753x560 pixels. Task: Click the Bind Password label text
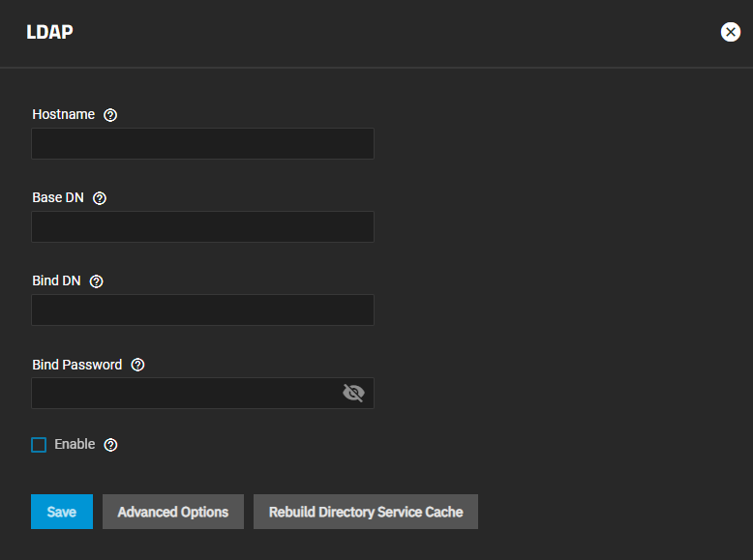(76, 365)
